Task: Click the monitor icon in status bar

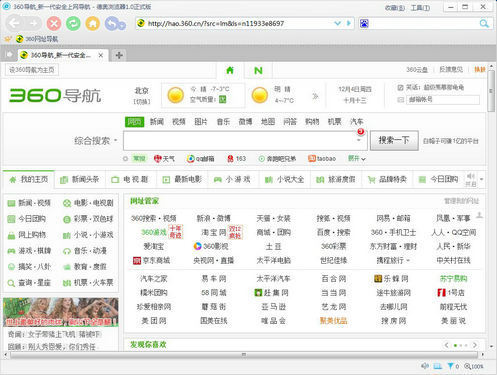Action: coord(438,366)
